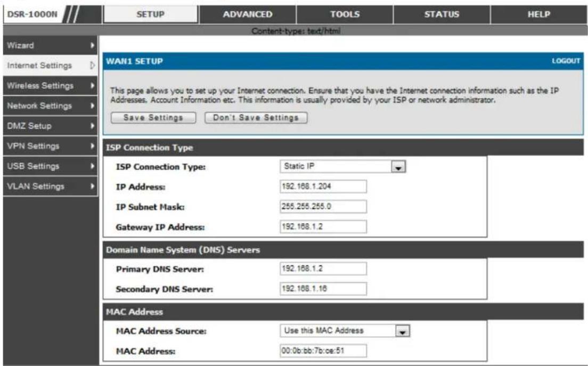Click the LOGOUT link
This screenshot has width=588, height=366.
click(566, 61)
